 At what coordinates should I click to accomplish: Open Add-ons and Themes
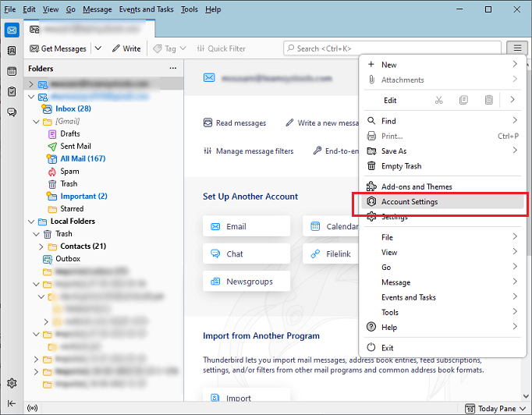coord(443,186)
